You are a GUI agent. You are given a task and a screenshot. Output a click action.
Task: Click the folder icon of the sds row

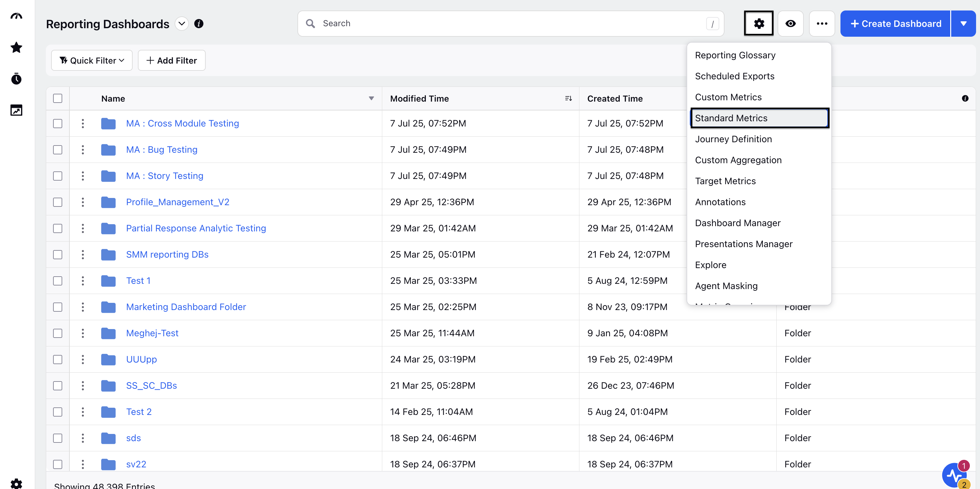click(x=108, y=439)
